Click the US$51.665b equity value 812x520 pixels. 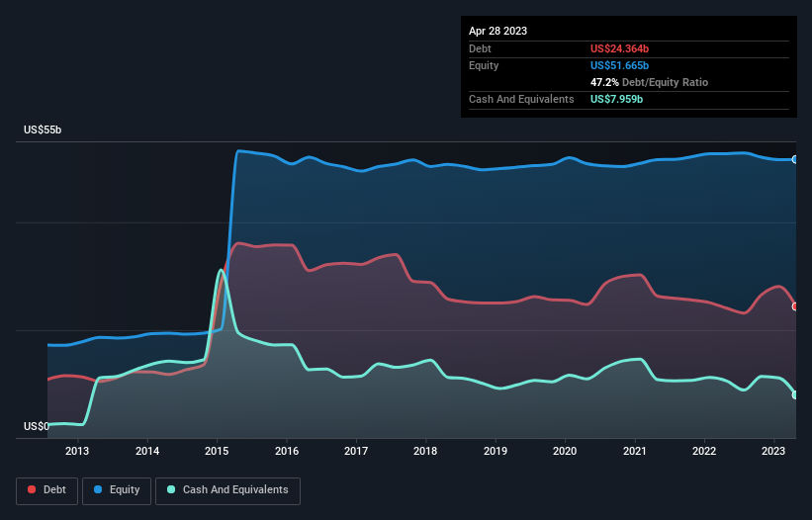619,65
